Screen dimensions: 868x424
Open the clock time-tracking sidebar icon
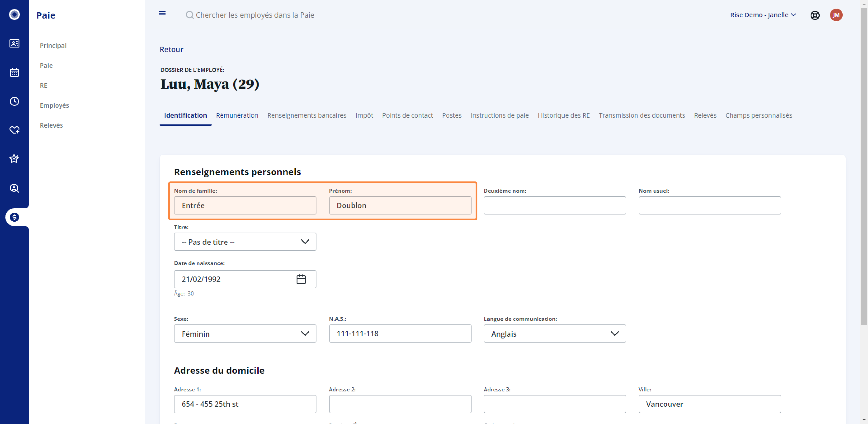click(14, 101)
